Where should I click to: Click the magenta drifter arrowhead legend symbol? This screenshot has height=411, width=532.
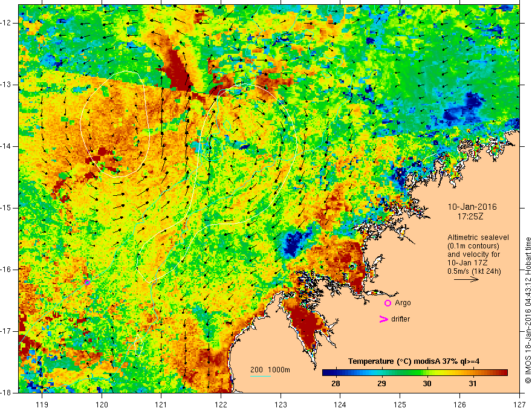click(x=383, y=319)
